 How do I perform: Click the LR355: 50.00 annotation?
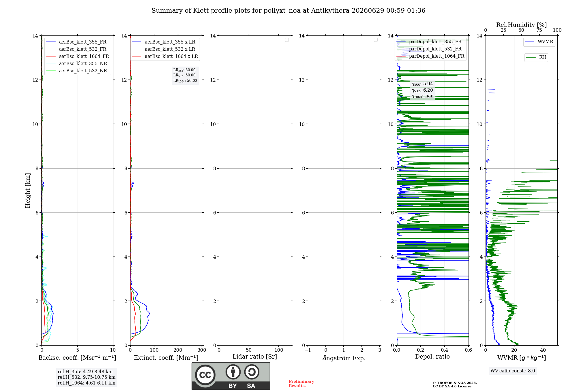pyautogui.click(x=184, y=70)
